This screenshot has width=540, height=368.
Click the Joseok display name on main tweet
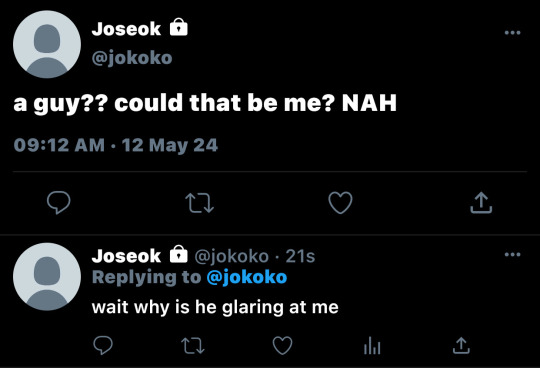pos(126,29)
